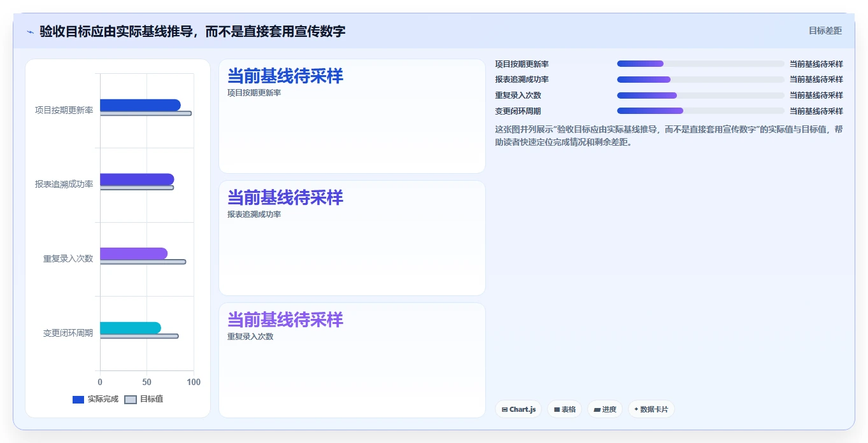The height and width of the screenshot is (443, 868).
Task: Click the indigo 报表追溯成功率 actual bar in chart
Action: 137,179
